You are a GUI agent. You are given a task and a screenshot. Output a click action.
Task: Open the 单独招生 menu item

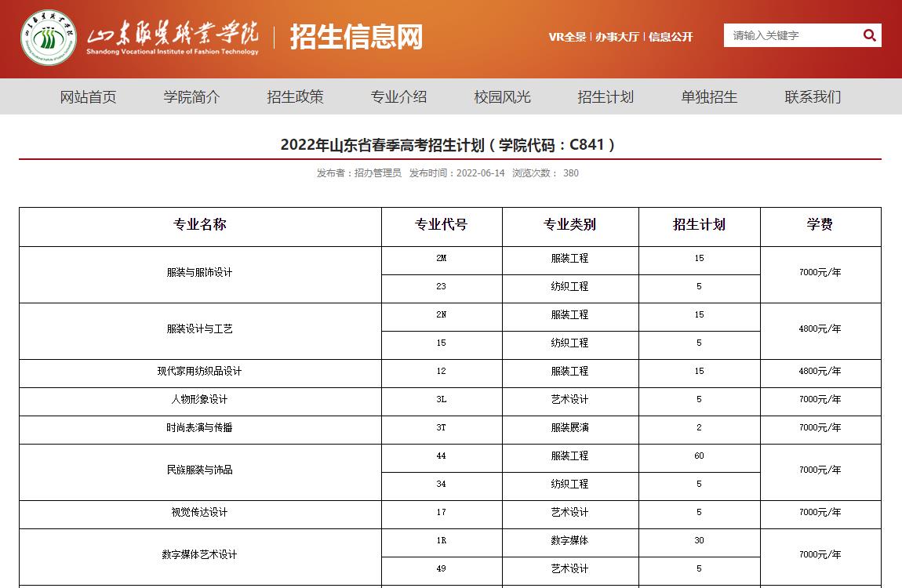click(709, 96)
